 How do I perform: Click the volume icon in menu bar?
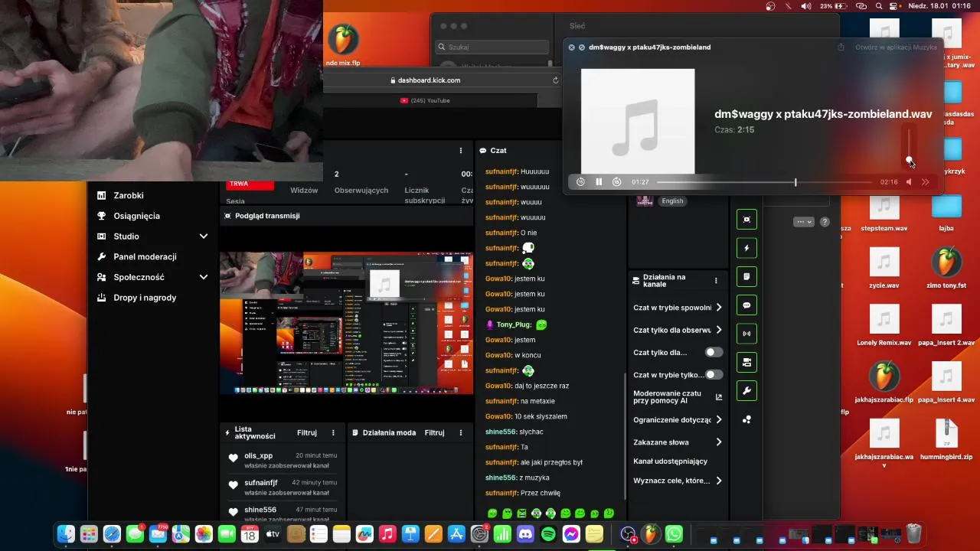click(806, 6)
